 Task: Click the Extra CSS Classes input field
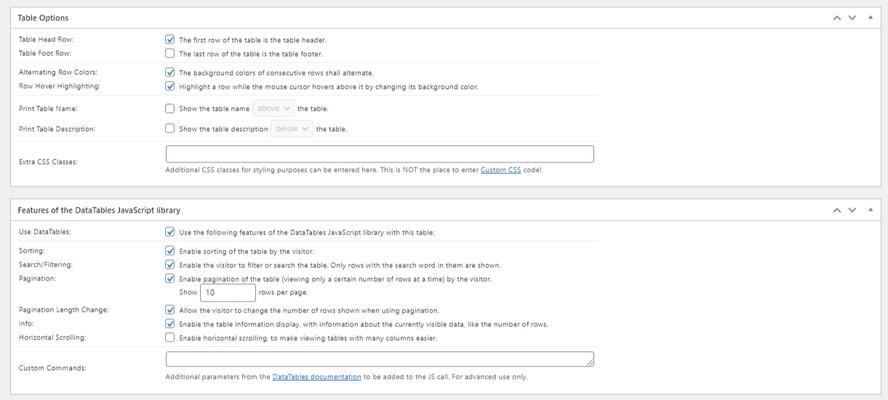[x=379, y=154]
